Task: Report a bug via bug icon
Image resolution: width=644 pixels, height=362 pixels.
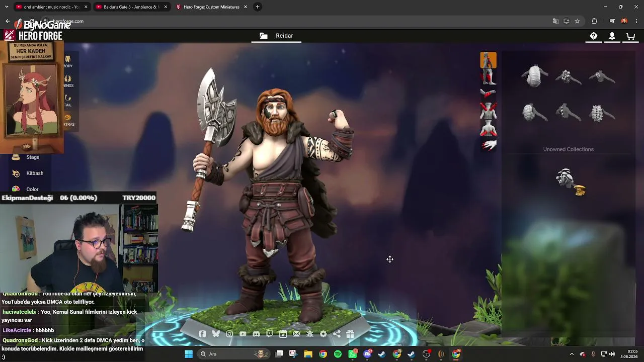Action: point(310,334)
